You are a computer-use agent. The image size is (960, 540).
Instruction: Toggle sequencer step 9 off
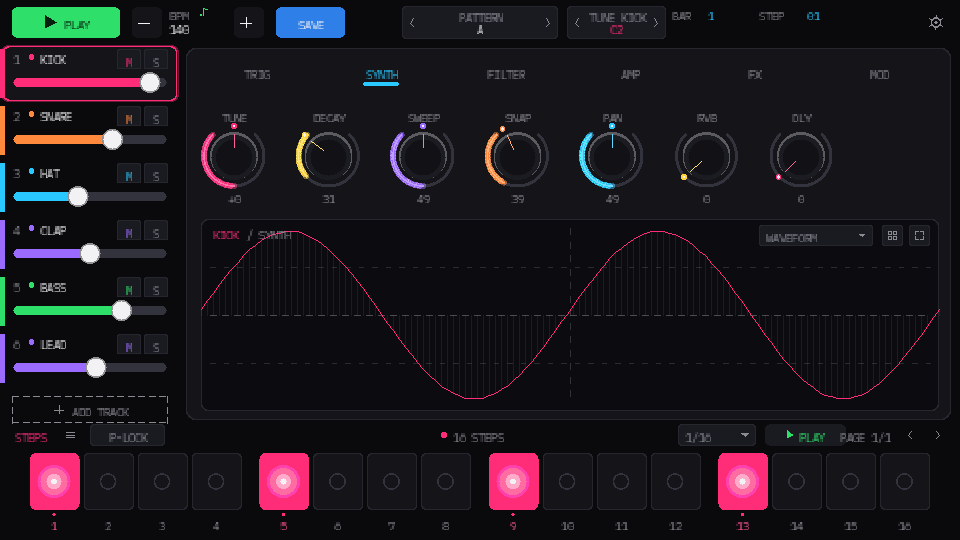(x=514, y=482)
